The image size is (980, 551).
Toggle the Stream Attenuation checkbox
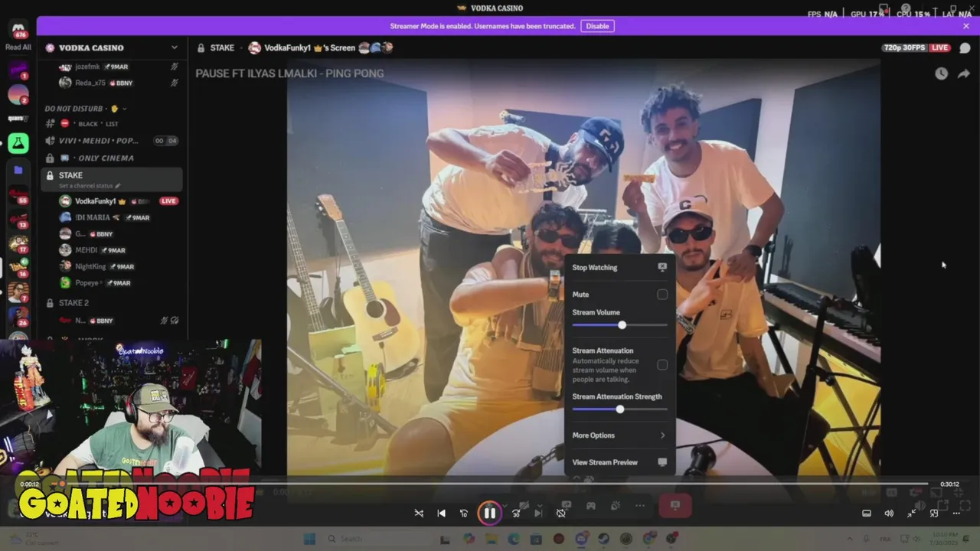pyautogui.click(x=662, y=365)
